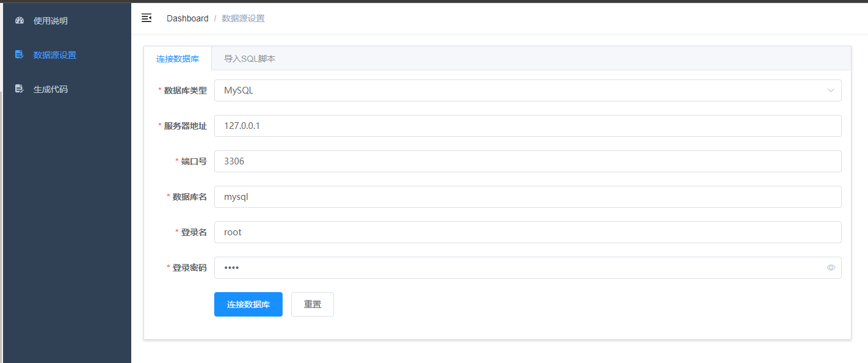Click the document icon beside 生成代码
This screenshot has width=868, height=363.
tap(19, 89)
